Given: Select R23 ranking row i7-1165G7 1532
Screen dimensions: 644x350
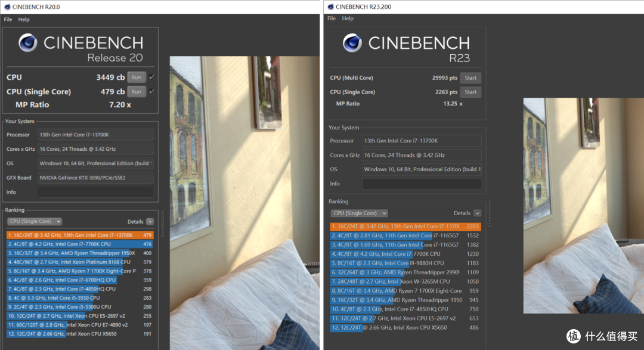Looking at the screenshot, I should tap(405, 236).
